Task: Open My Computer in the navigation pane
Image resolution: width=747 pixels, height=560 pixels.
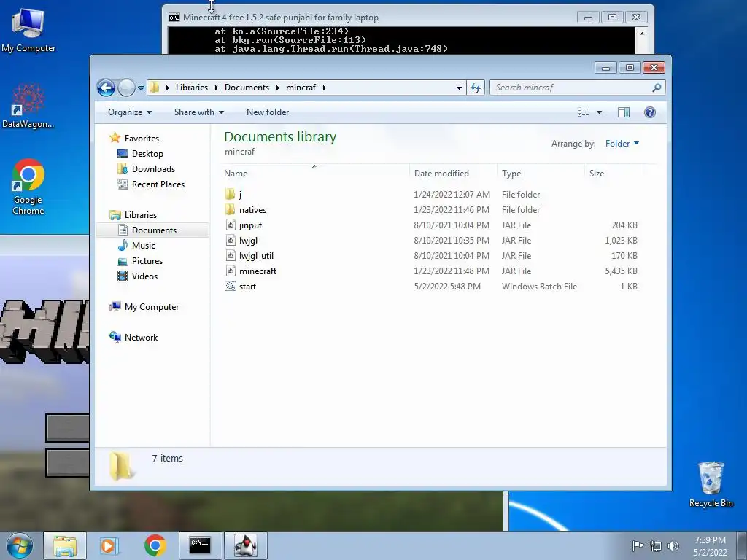Action: coord(152,307)
